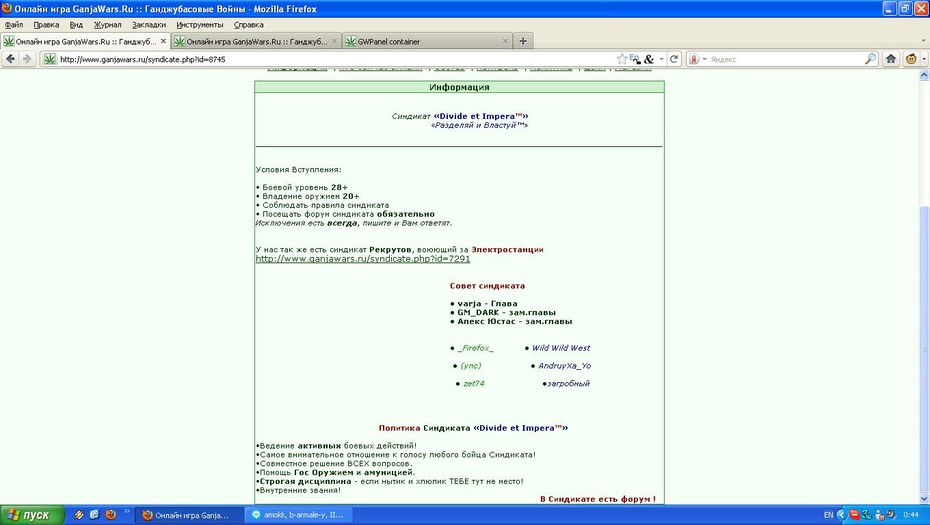Open the search engine selector dropdown
The height and width of the screenshot is (525, 930).
click(x=705, y=59)
